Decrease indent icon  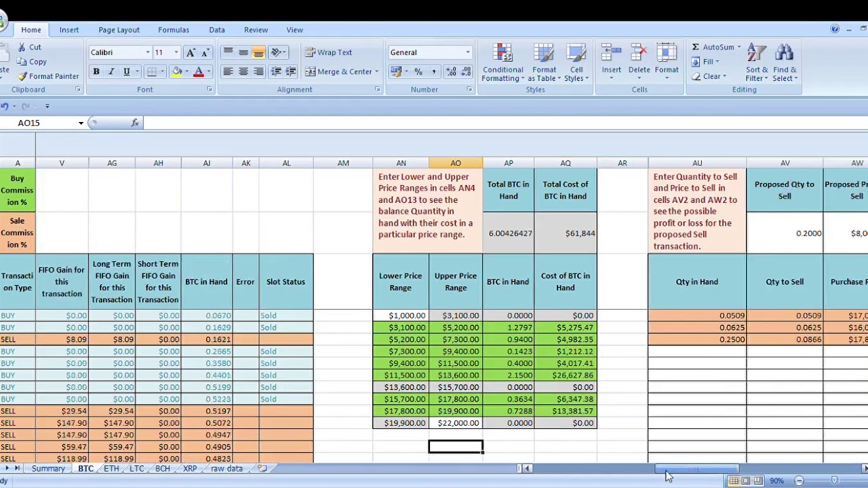(276, 72)
